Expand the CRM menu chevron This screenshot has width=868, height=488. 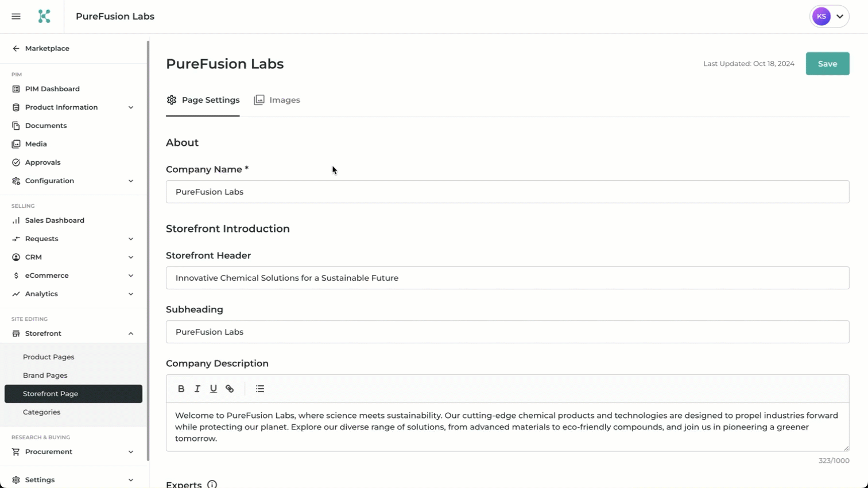pyautogui.click(x=131, y=257)
